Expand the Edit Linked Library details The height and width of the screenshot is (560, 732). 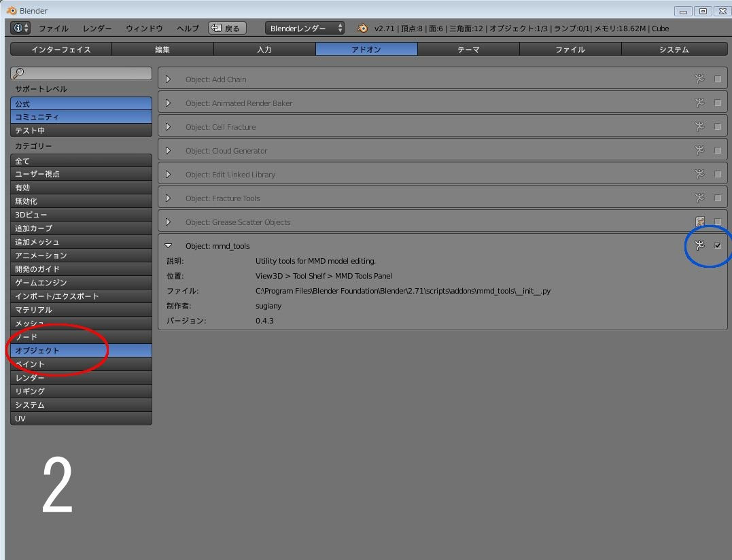[169, 175]
